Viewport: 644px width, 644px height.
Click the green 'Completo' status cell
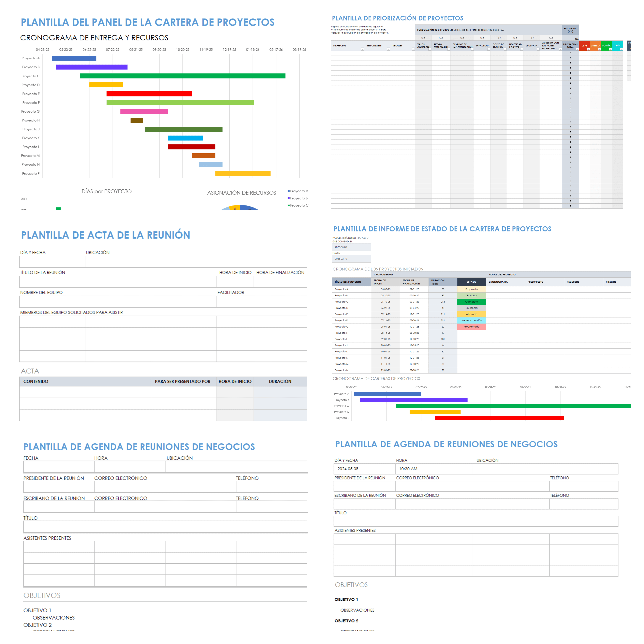click(472, 302)
